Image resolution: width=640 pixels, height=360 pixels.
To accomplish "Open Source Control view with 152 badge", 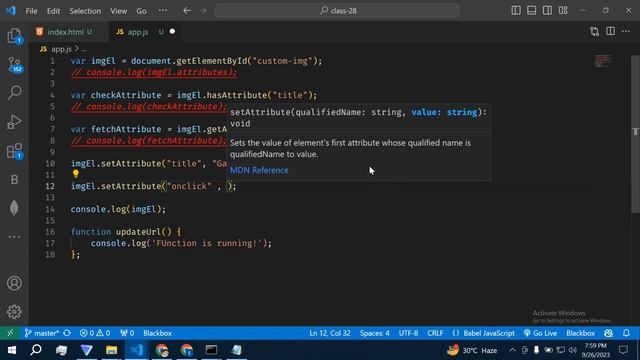I will coord(14,64).
